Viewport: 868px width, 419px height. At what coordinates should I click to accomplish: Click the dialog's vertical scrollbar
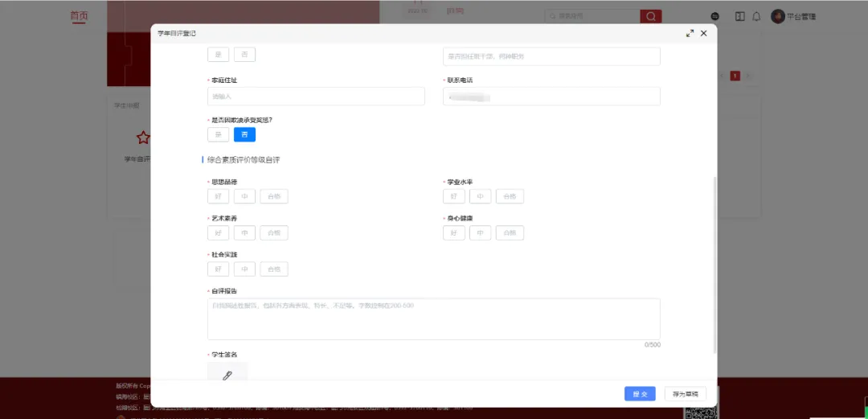click(714, 265)
